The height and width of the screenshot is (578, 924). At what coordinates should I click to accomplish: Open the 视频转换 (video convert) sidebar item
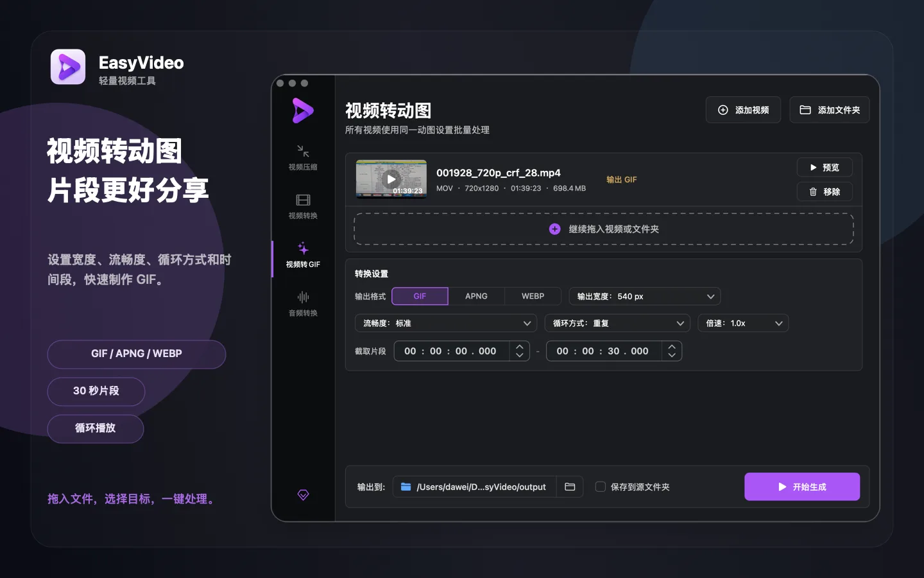(x=303, y=207)
